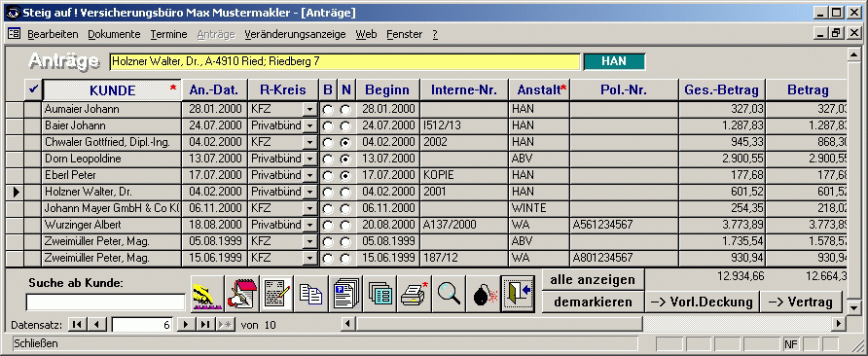Select N radio button for Wurzinger Albert
Viewport: 868px width, 356px height.
[345, 227]
